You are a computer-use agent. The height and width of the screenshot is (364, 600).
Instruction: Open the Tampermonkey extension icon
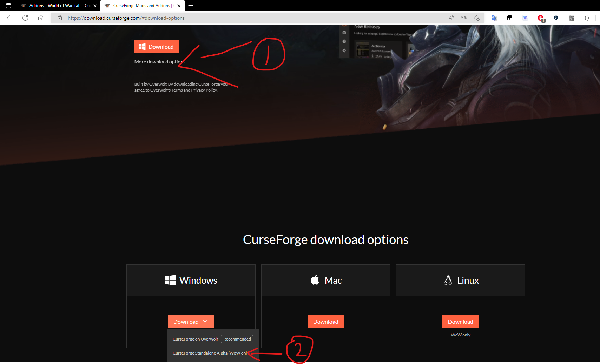pyautogui.click(x=510, y=18)
